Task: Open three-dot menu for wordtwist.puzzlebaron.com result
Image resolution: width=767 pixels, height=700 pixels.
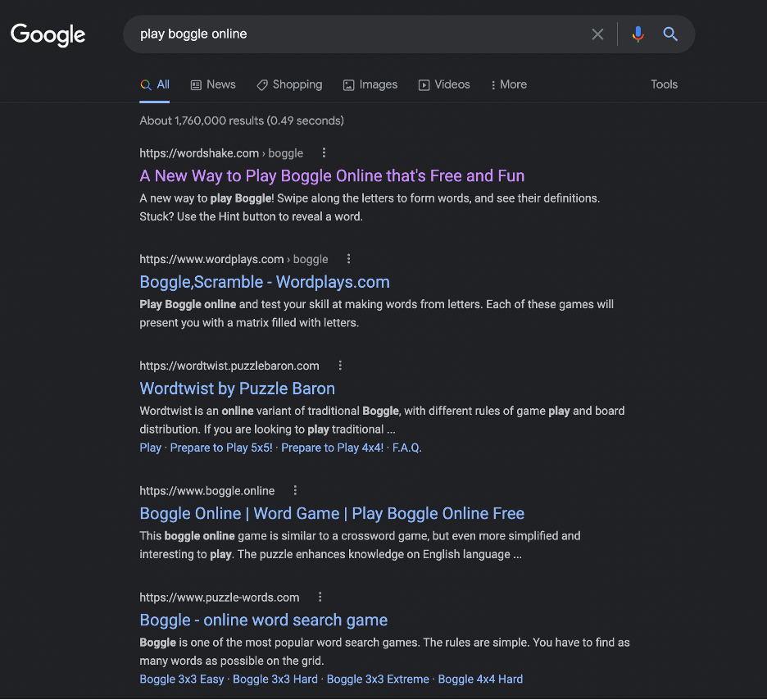Action: pyautogui.click(x=340, y=366)
